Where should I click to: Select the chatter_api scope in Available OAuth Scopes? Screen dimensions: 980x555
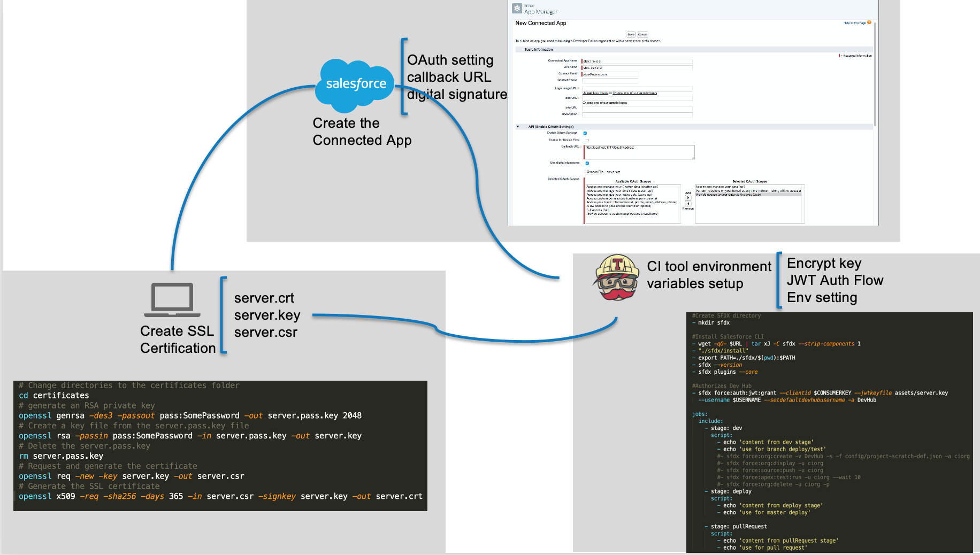pos(622,187)
